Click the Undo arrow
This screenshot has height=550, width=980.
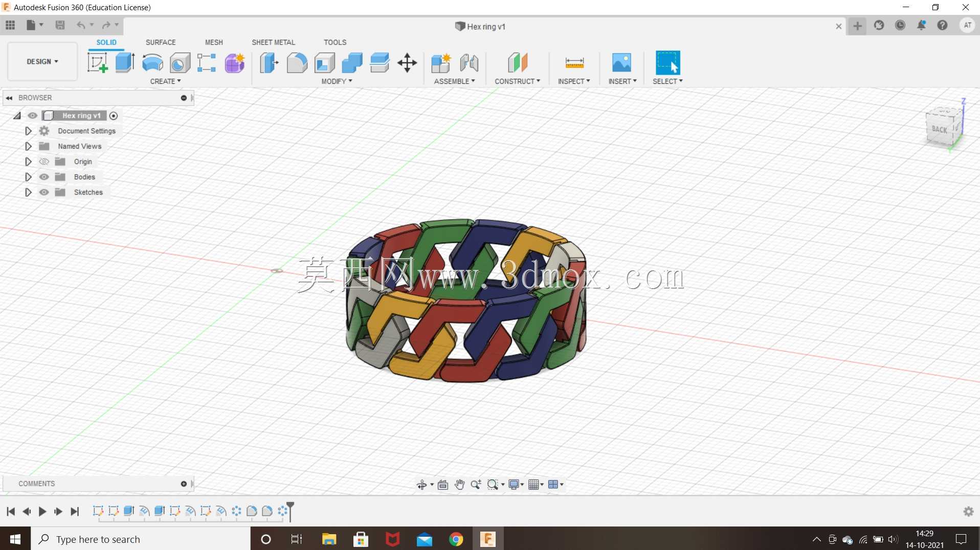pos(80,25)
